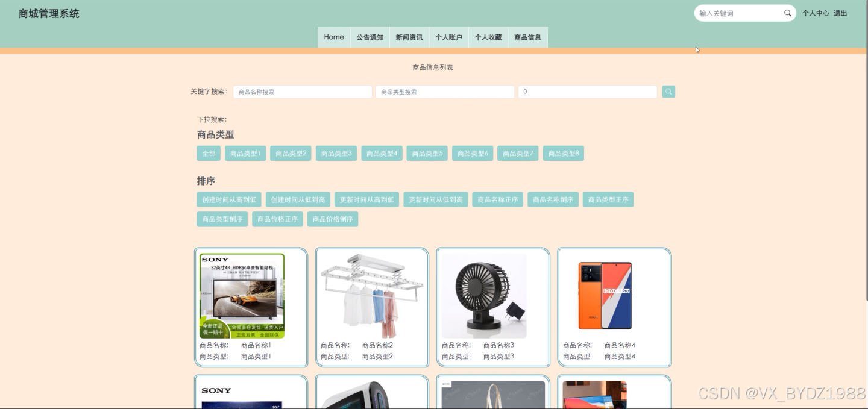Open second-row Sony product thumbnail

point(242,395)
